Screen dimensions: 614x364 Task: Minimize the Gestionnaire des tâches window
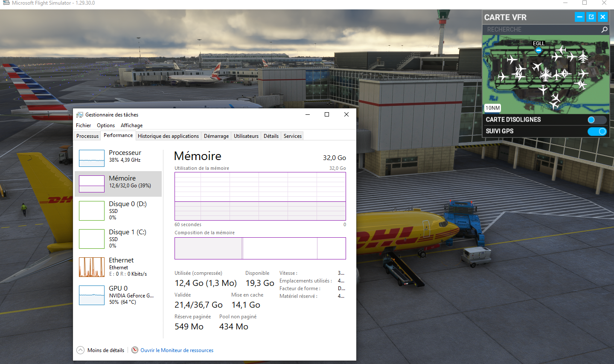308,114
